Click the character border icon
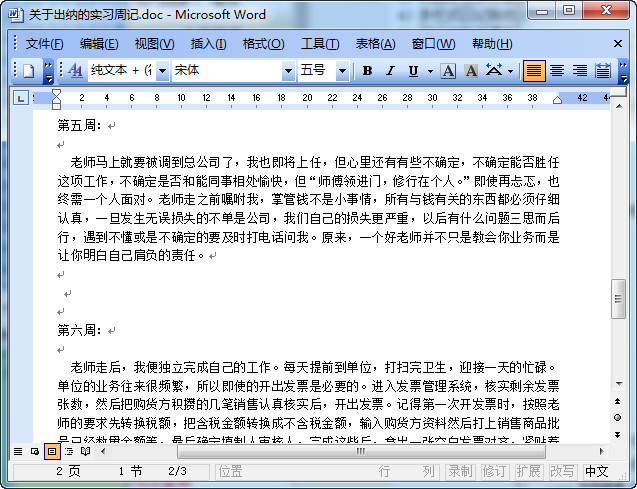Screen dimensions: 637x489 coord(446,71)
